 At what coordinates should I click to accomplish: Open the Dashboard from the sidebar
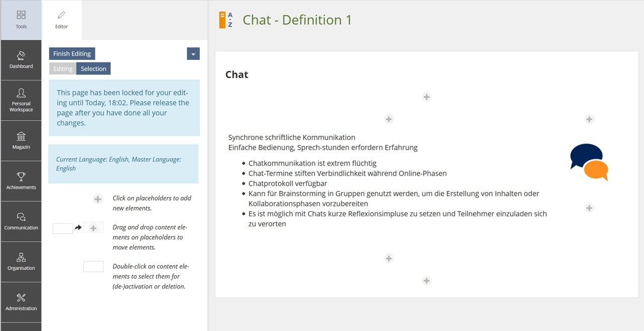coord(21,60)
